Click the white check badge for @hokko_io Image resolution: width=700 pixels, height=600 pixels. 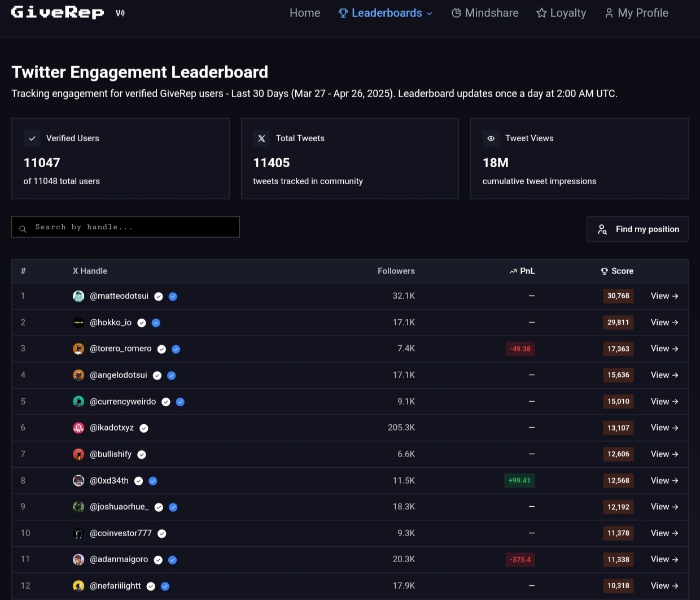click(142, 323)
